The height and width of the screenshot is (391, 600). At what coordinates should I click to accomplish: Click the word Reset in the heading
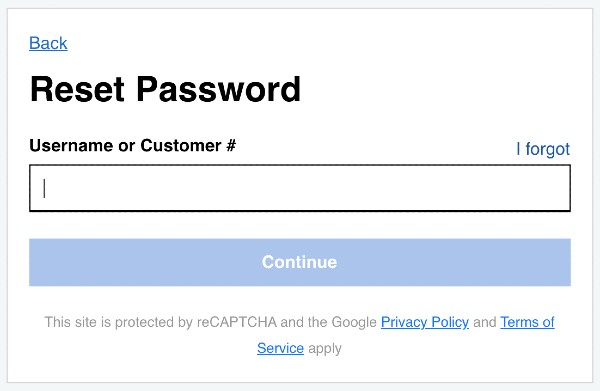point(77,89)
